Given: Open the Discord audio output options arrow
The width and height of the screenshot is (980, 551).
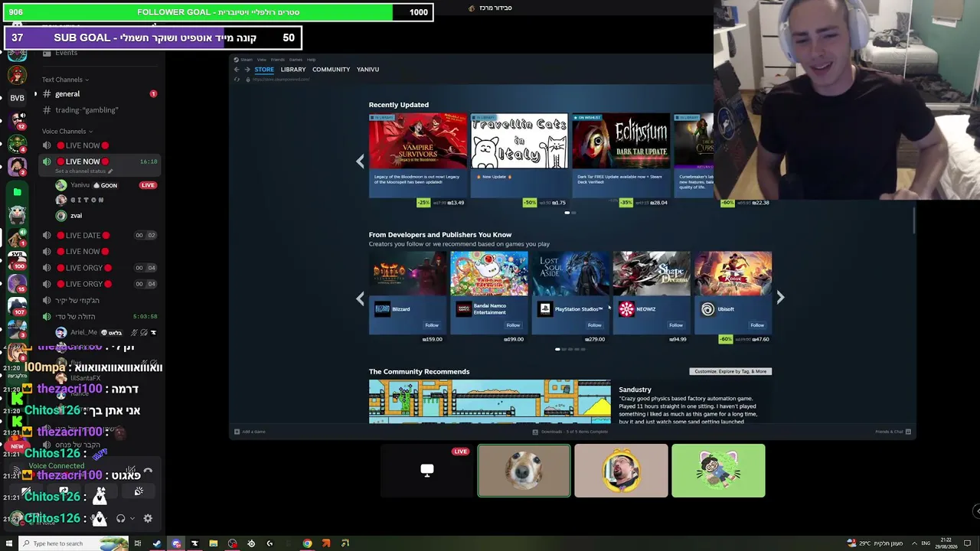Looking at the screenshot, I should click(x=132, y=519).
